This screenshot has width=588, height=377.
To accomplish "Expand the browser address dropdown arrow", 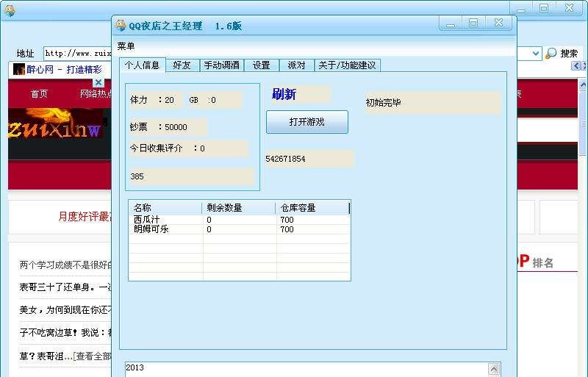I will (x=537, y=53).
